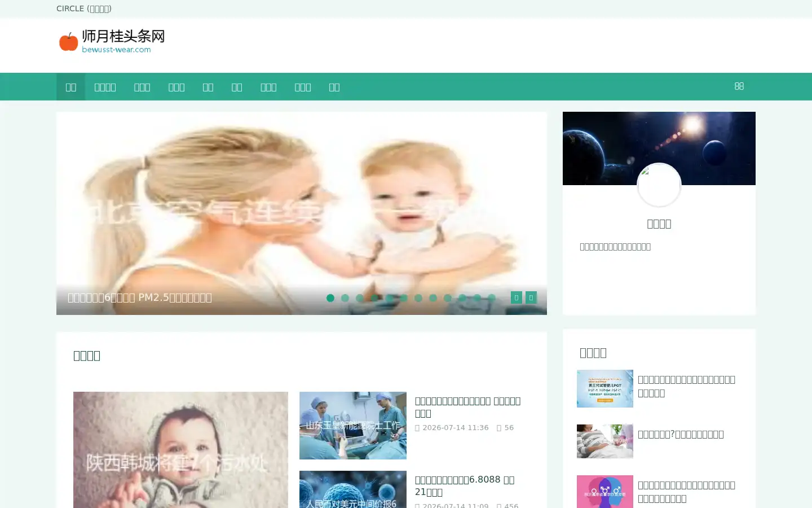
Task: Click the date 2026-07-14 11:09
Action: point(456,505)
